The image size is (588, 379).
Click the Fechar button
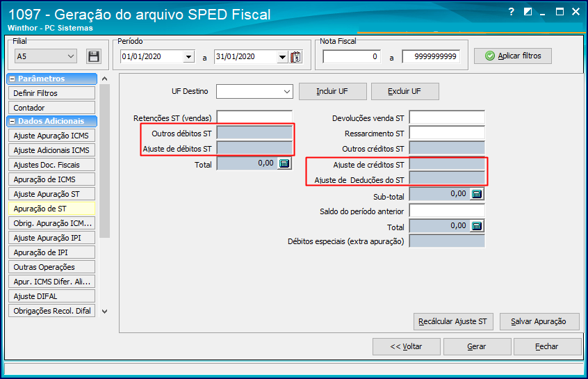[547, 346]
